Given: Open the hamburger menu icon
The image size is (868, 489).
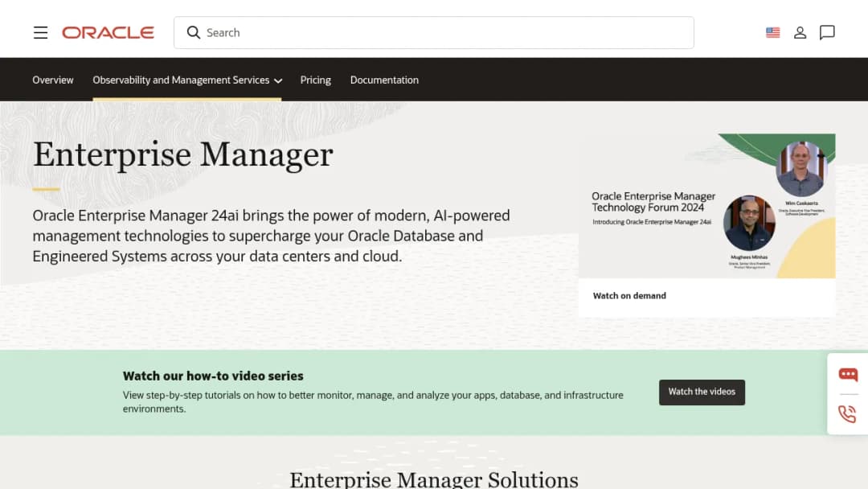Looking at the screenshot, I should click(x=40, y=33).
